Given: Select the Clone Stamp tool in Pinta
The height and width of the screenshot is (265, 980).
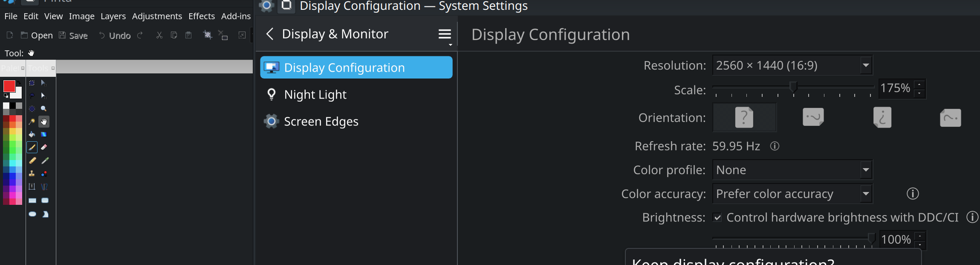Looking at the screenshot, I should tap(32, 174).
